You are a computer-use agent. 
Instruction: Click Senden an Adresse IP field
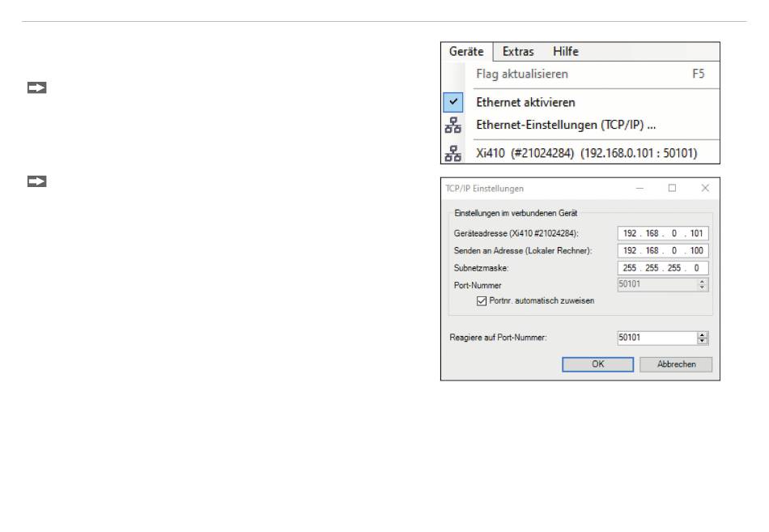[663, 251]
